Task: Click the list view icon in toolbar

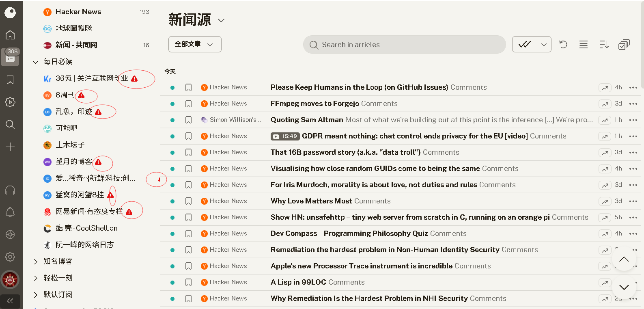Action: click(584, 44)
